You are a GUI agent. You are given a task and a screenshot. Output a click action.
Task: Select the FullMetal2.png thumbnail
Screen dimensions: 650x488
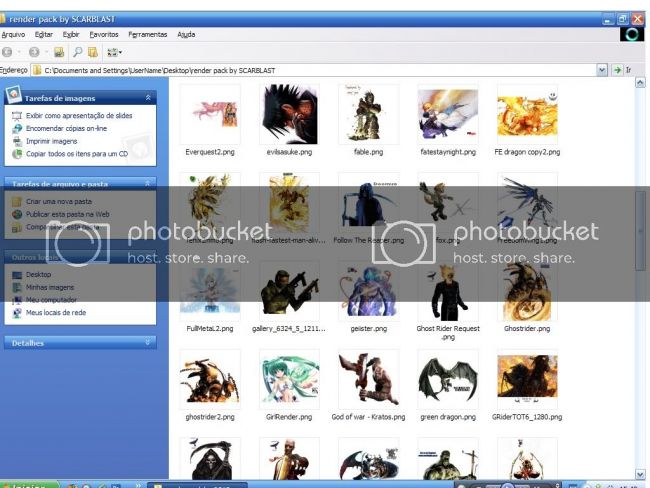click(x=210, y=291)
